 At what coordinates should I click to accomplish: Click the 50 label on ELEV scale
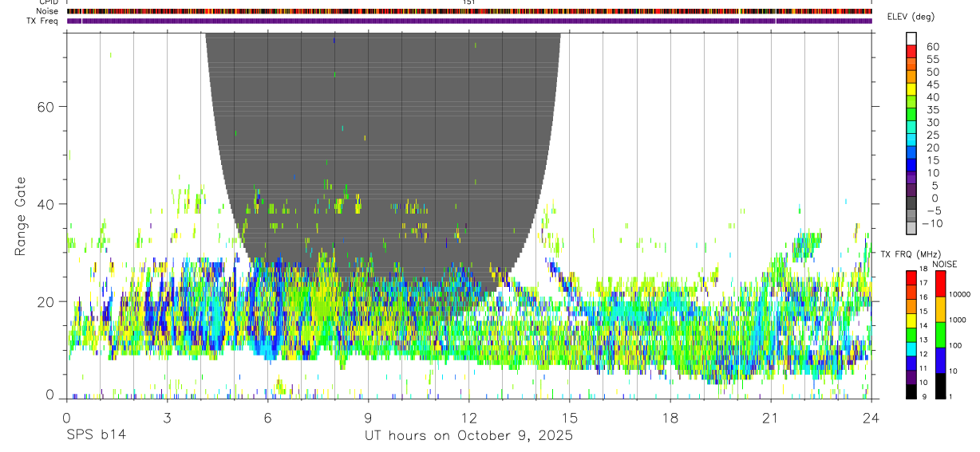click(x=932, y=73)
